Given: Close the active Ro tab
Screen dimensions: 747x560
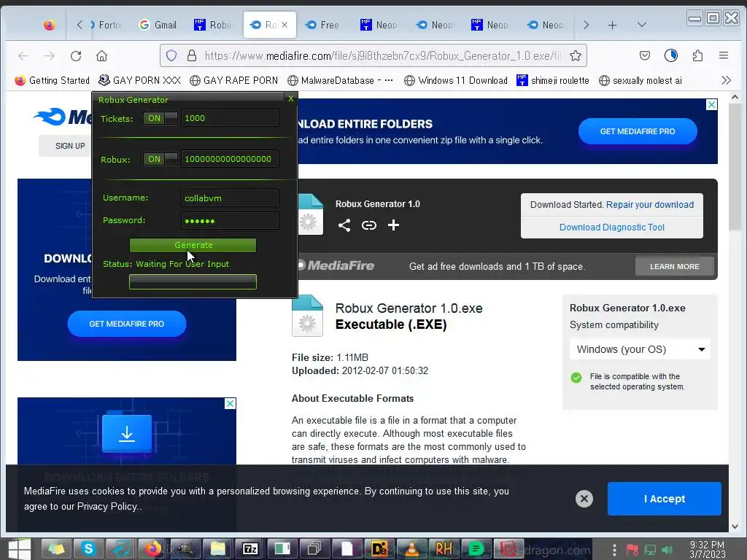Looking at the screenshot, I should click(x=285, y=25).
